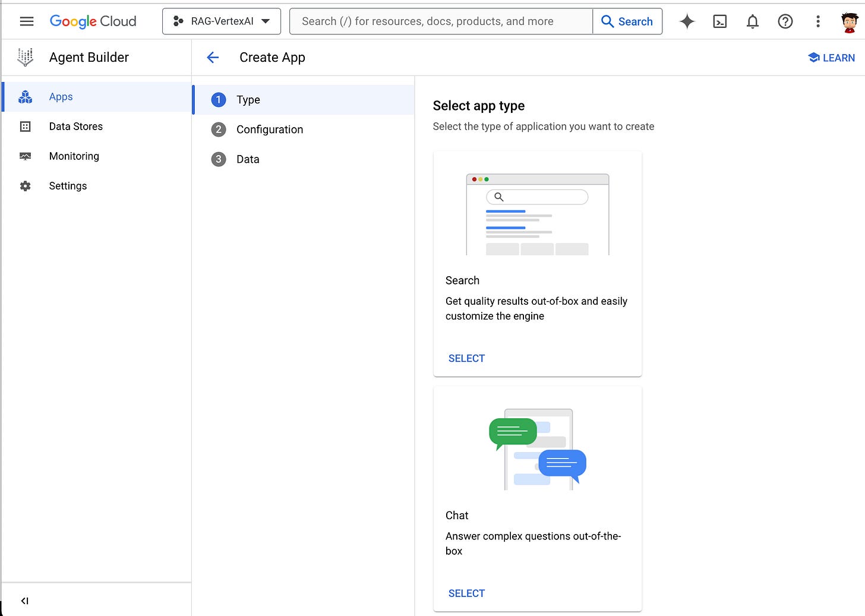Click the Select app type heading

click(x=479, y=106)
